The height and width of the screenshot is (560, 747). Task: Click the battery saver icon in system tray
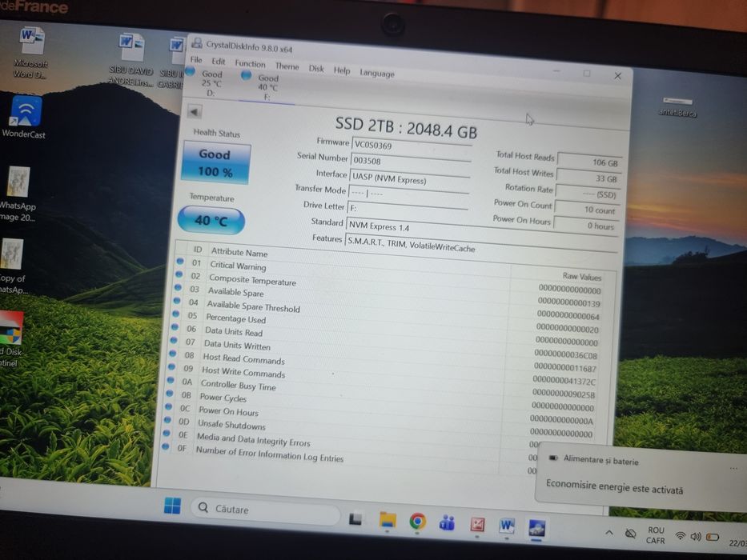[713, 538]
